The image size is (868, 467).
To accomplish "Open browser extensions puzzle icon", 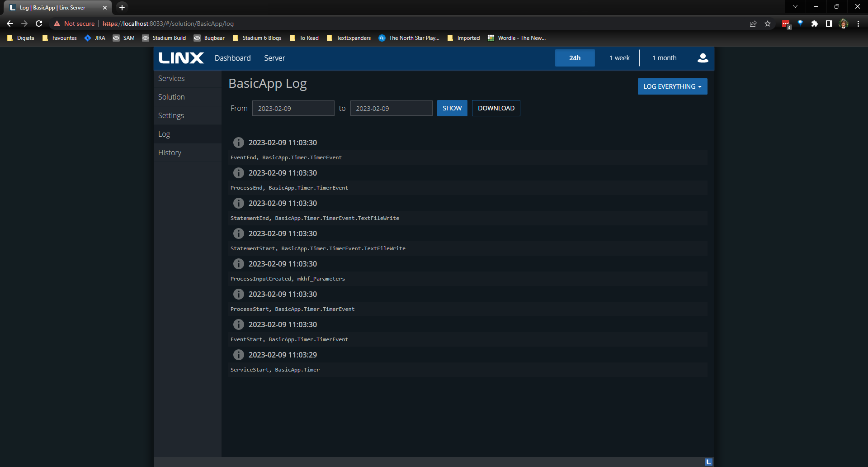I will [815, 24].
